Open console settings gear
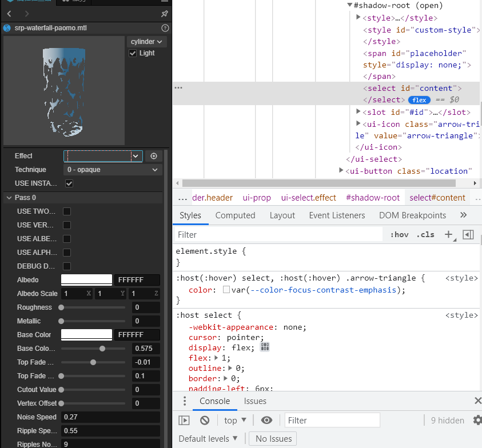Viewport: 482px width, 448px height. click(x=477, y=421)
